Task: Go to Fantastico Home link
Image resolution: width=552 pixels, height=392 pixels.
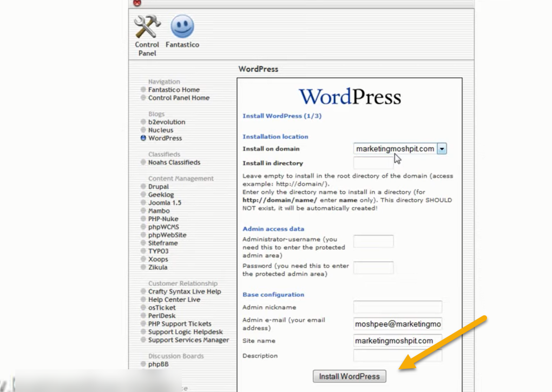Action: pyautogui.click(x=174, y=90)
